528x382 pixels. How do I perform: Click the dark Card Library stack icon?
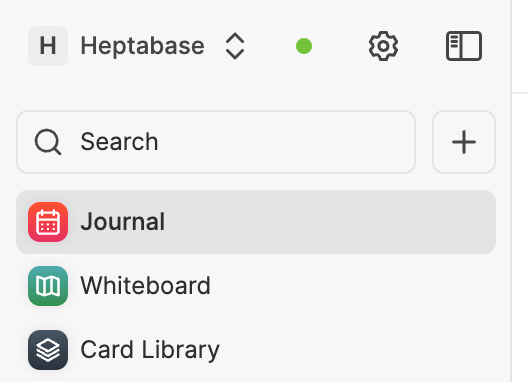(48, 350)
